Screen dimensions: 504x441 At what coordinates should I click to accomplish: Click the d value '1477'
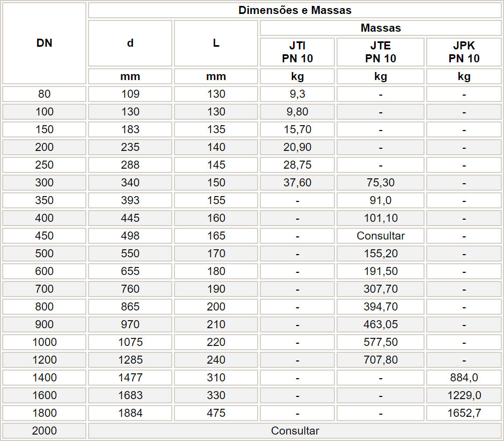point(130,377)
